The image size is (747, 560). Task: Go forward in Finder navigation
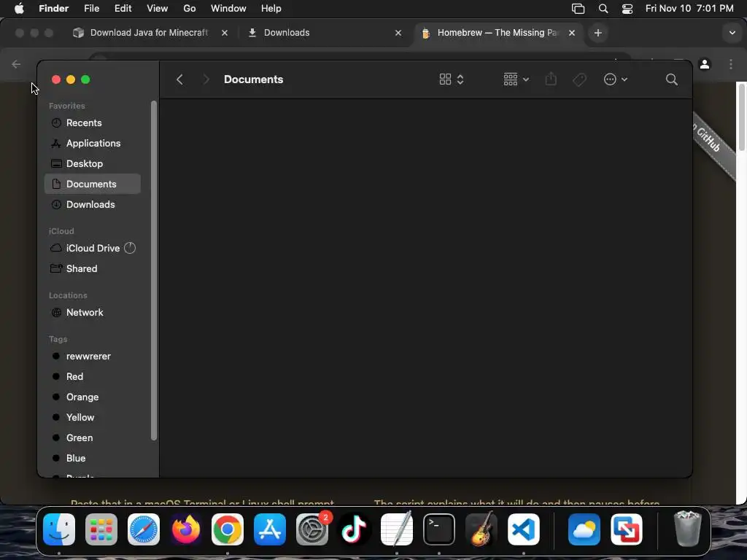(206, 79)
